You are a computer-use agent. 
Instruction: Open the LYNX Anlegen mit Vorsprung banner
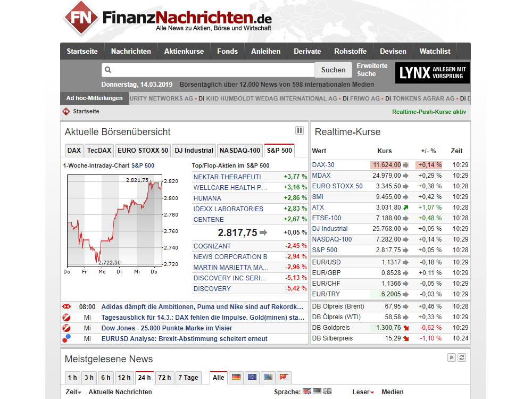pyautogui.click(x=432, y=72)
